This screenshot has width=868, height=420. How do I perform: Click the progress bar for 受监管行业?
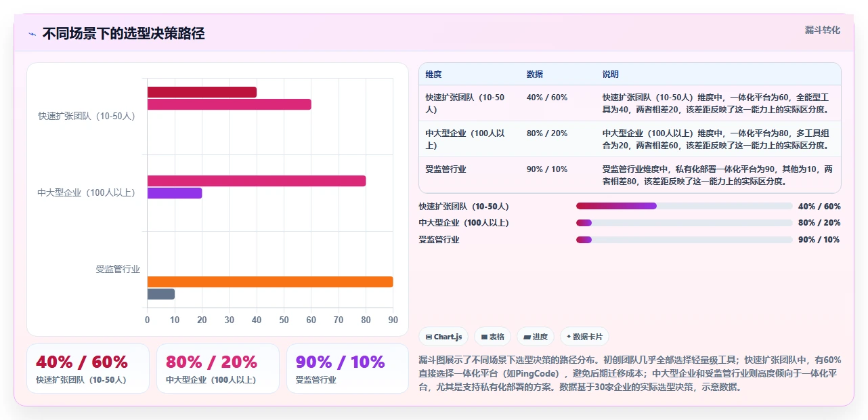(x=684, y=240)
